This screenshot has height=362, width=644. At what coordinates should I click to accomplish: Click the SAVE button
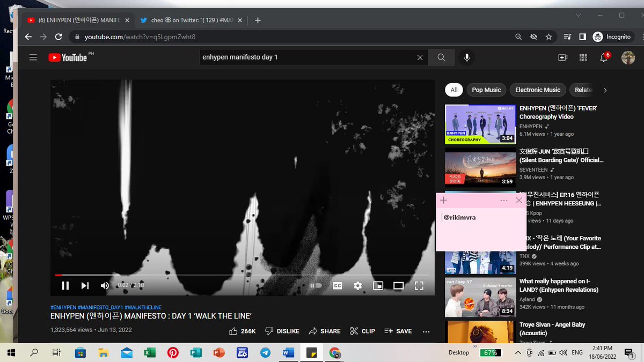click(x=398, y=331)
